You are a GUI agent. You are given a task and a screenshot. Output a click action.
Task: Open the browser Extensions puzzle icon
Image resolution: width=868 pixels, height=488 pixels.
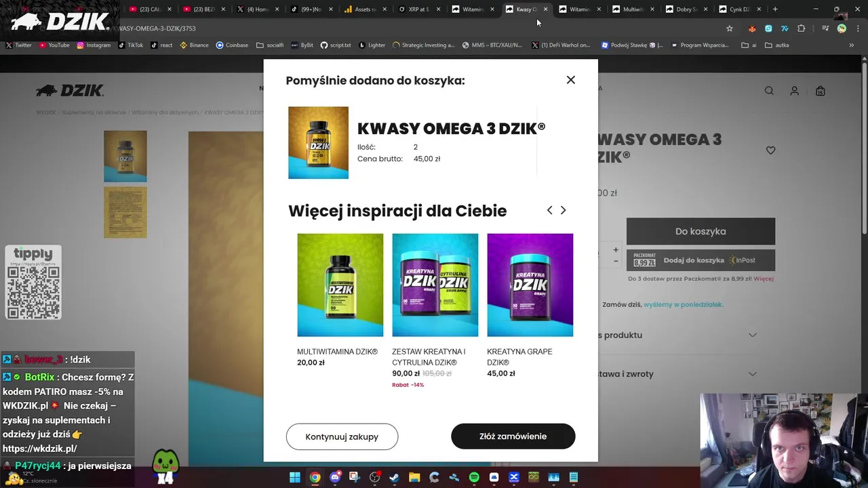[x=802, y=28]
